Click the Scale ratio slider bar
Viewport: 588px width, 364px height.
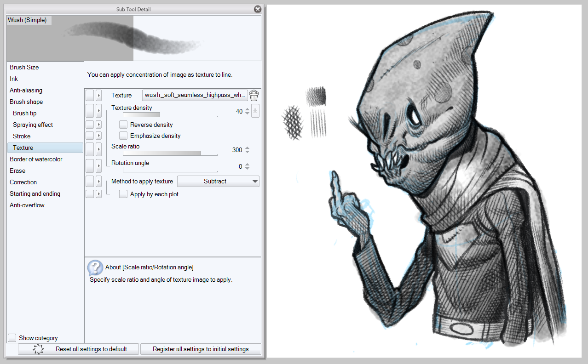pyautogui.click(x=170, y=153)
